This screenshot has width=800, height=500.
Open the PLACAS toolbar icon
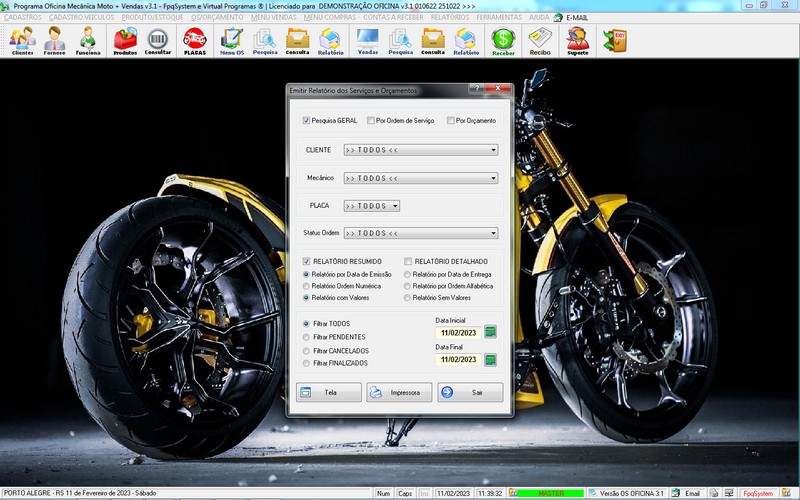tap(194, 40)
